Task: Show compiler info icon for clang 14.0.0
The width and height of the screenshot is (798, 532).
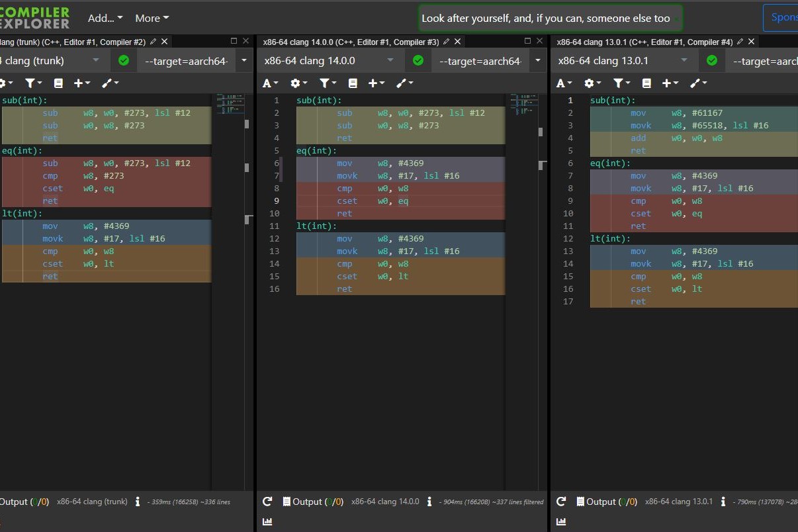Action: pyautogui.click(x=429, y=502)
